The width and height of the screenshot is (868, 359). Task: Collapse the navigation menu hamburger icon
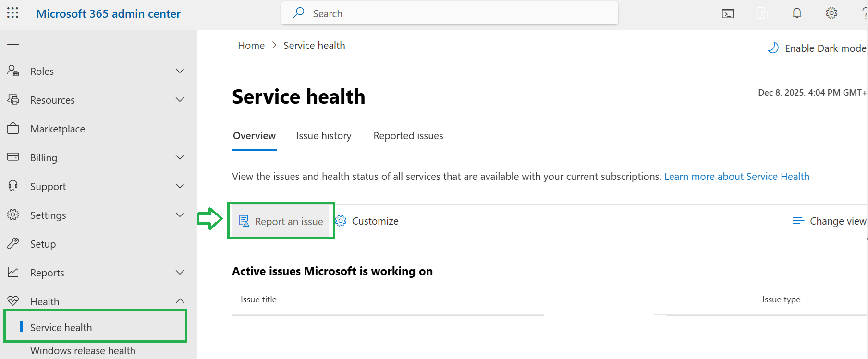pyautogui.click(x=13, y=45)
